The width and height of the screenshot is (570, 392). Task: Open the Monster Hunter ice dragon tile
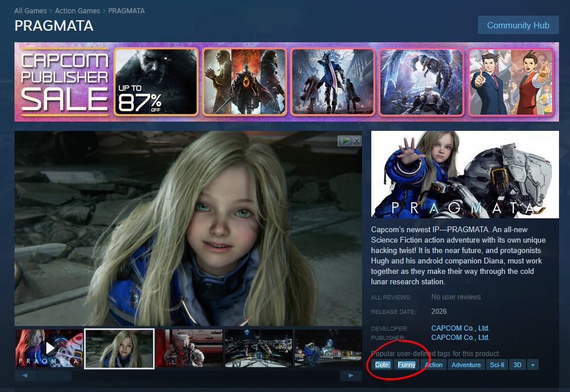tap(422, 82)
